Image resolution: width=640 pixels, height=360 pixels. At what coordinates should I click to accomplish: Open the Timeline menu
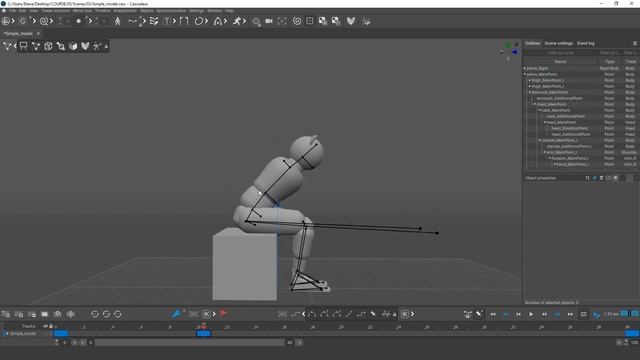(103, 11)
